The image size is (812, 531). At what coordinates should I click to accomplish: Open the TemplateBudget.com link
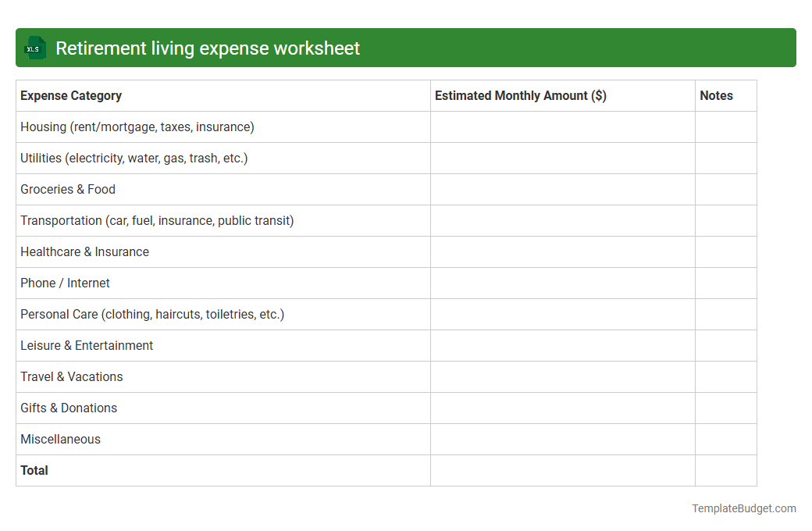point(743,508)
